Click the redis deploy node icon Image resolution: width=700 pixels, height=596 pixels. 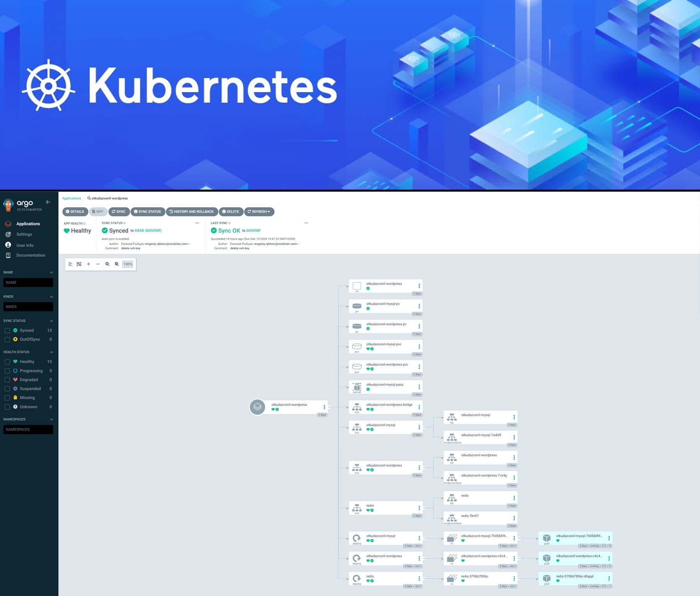tap(357, 578)
